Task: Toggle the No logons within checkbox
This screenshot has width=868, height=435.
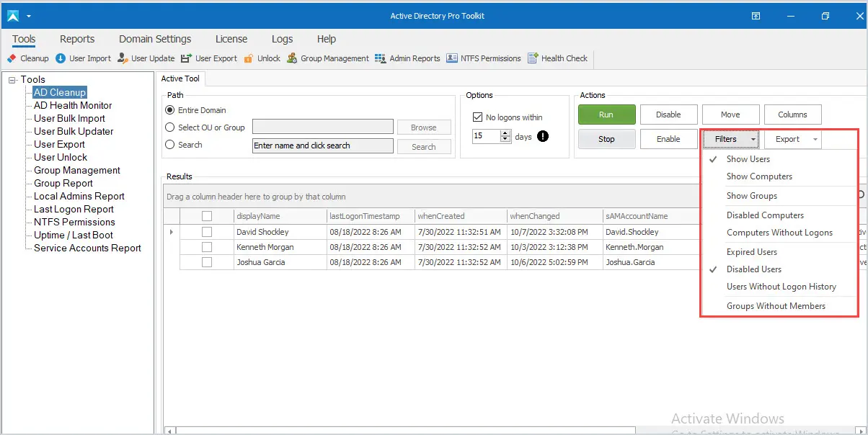Action: [x=477, y=117]
